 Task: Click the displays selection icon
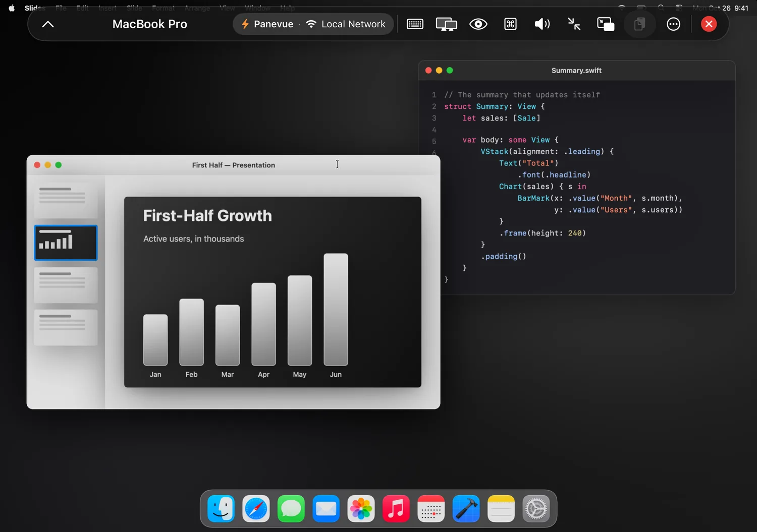[x=447, y=24]
